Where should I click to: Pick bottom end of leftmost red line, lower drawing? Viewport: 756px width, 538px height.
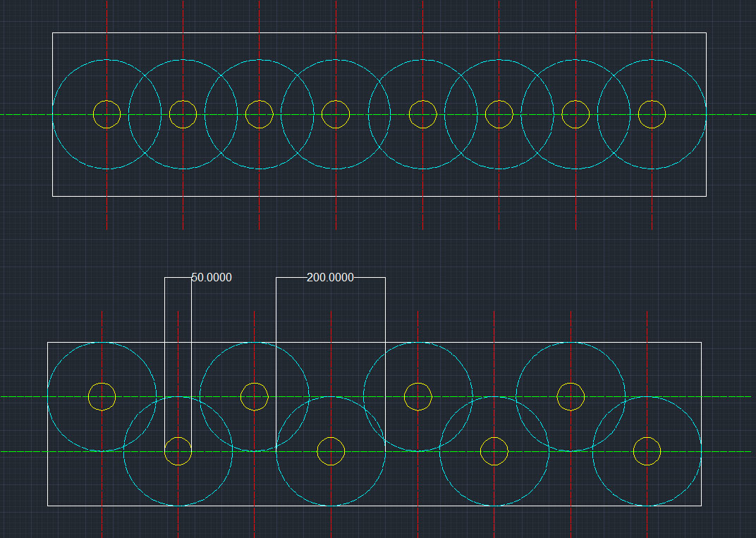click(x=102, y=534)
